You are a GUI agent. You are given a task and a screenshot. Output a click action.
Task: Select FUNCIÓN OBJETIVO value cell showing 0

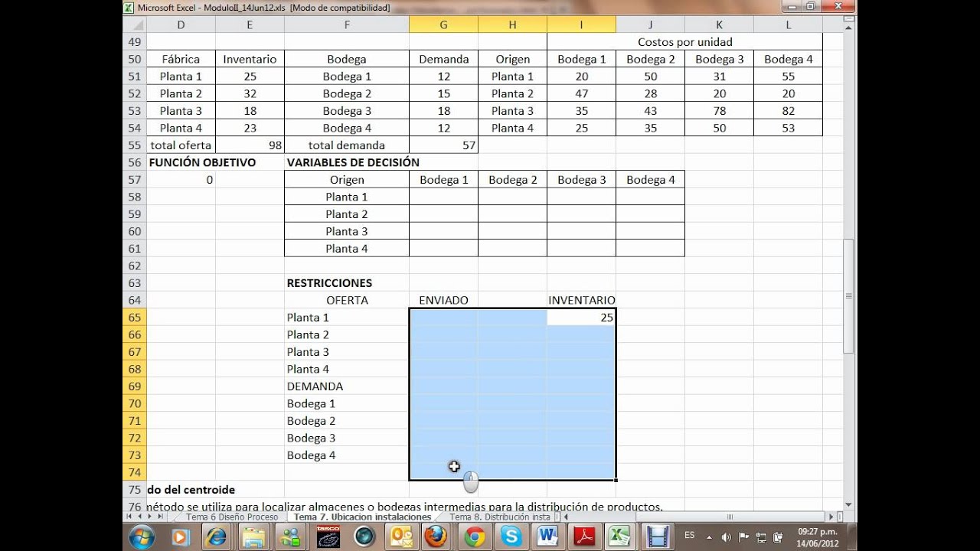tap(181, 180)
